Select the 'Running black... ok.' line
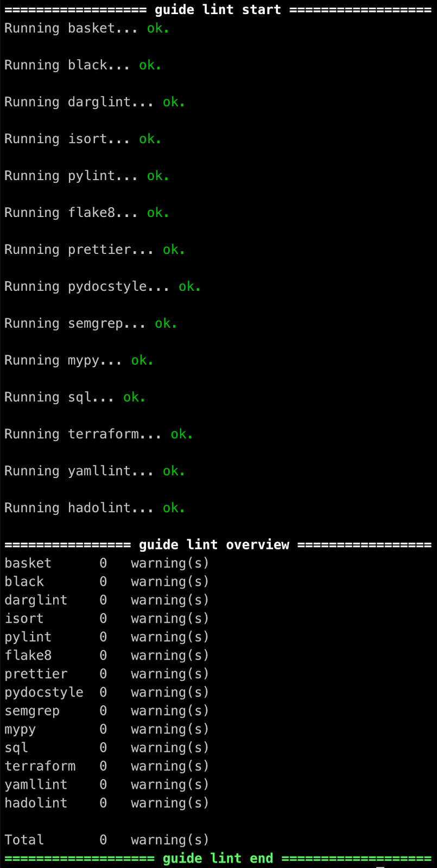437x868 pixels. 83,65
